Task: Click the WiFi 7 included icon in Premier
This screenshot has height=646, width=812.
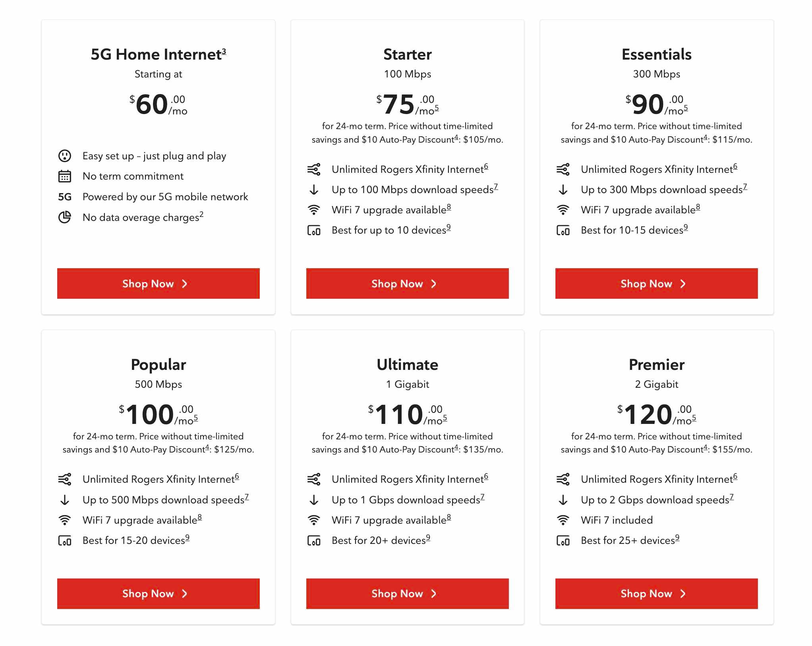Action: point(563,520)
